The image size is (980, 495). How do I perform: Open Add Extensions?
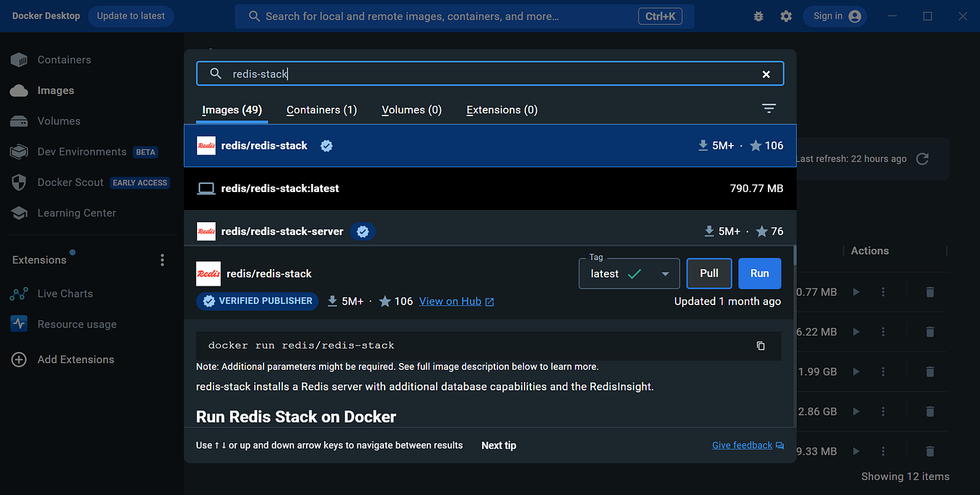(x=76, y=359)
